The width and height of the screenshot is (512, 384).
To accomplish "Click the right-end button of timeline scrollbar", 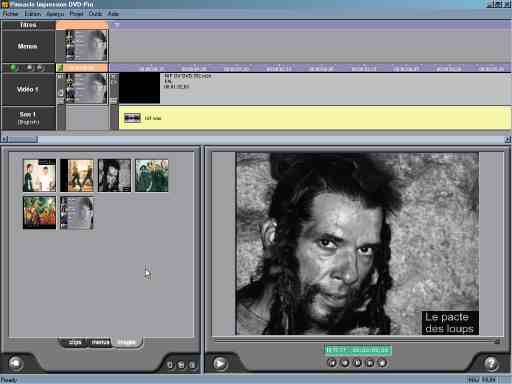I will coord(508,139).
